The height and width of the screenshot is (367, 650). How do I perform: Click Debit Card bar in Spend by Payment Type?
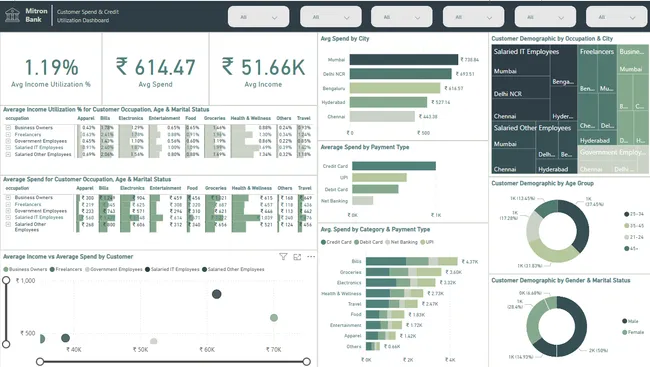pos(375,189)
